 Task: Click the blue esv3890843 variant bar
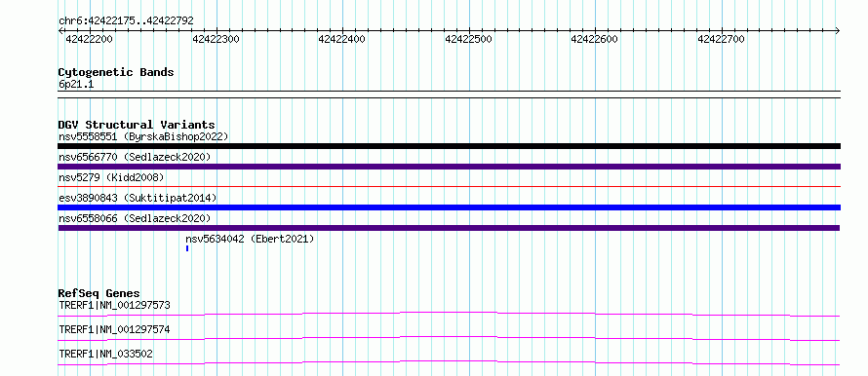[449, 207]
